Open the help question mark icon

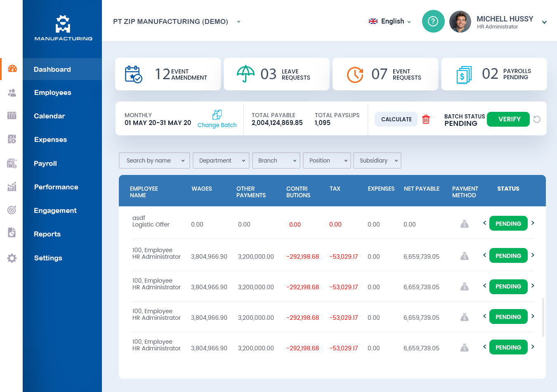click(433, 21)
